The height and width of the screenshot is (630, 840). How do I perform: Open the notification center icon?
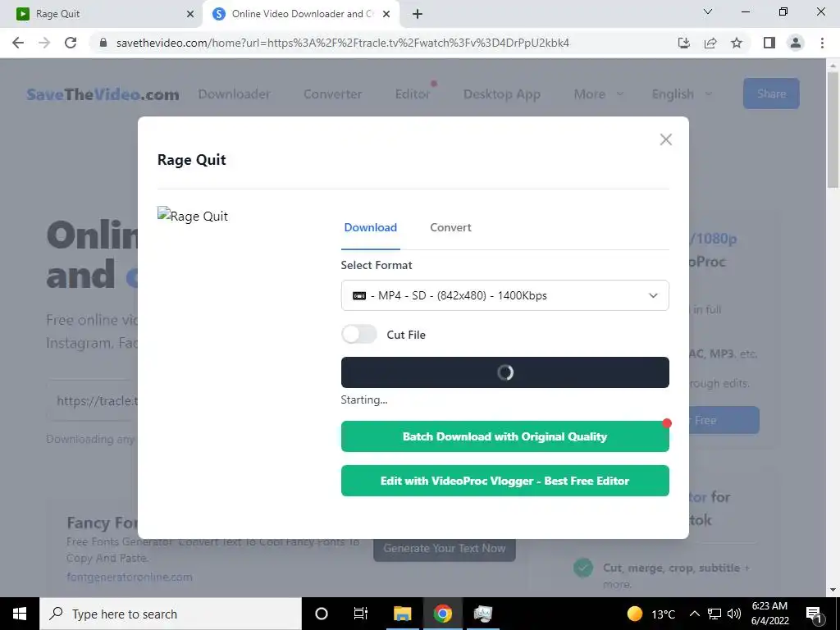814,614
